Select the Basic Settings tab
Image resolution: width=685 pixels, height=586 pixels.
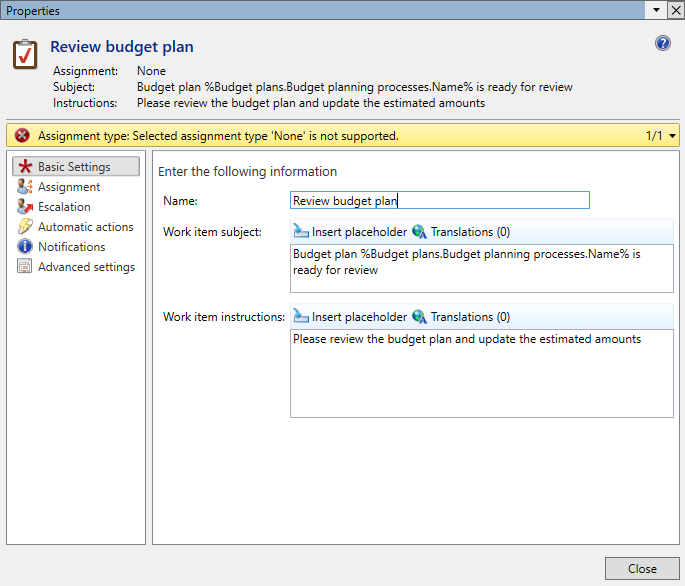point(75,167)
